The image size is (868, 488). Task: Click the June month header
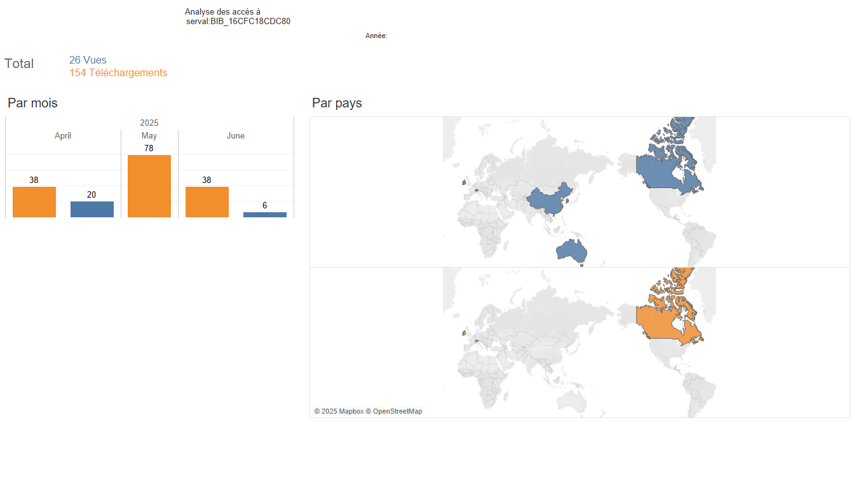(x=236, y=136)
